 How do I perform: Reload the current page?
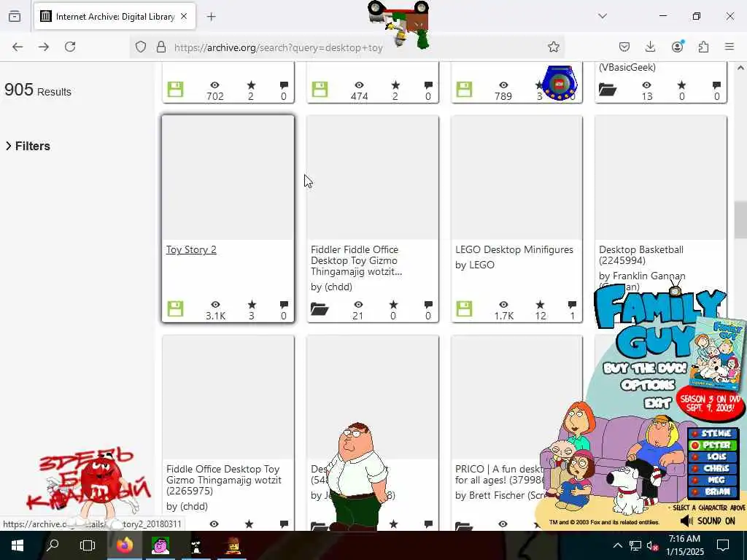(x=70, y=47)
